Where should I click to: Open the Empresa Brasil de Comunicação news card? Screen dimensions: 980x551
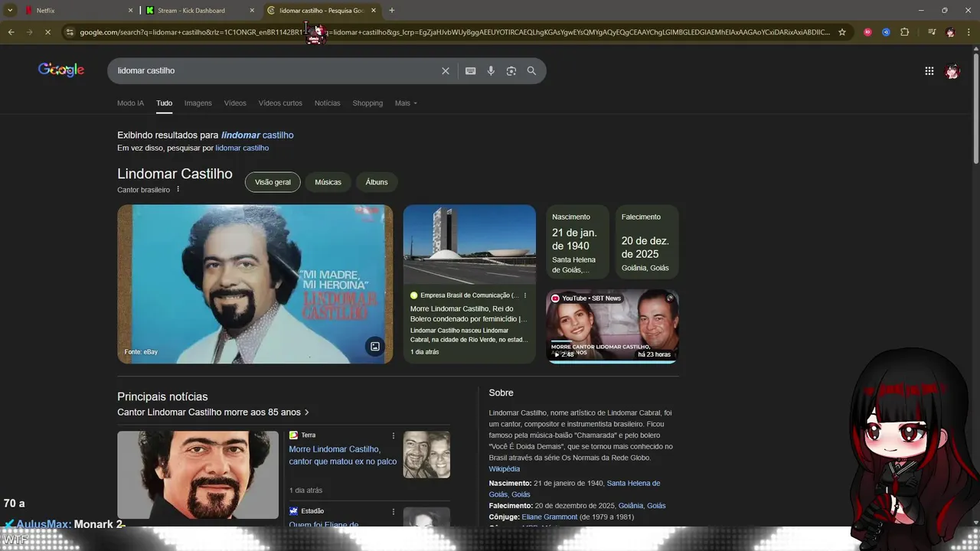[x=469, y=284]
